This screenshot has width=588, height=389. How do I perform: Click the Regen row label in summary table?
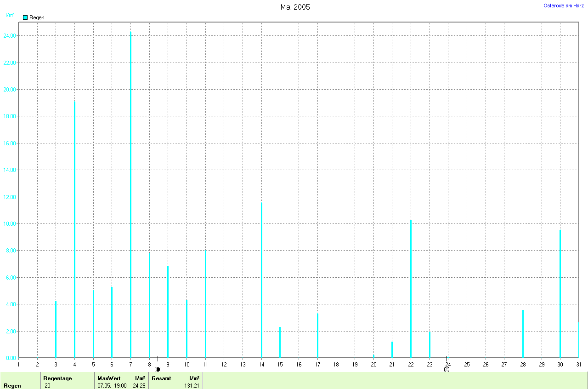12,385
